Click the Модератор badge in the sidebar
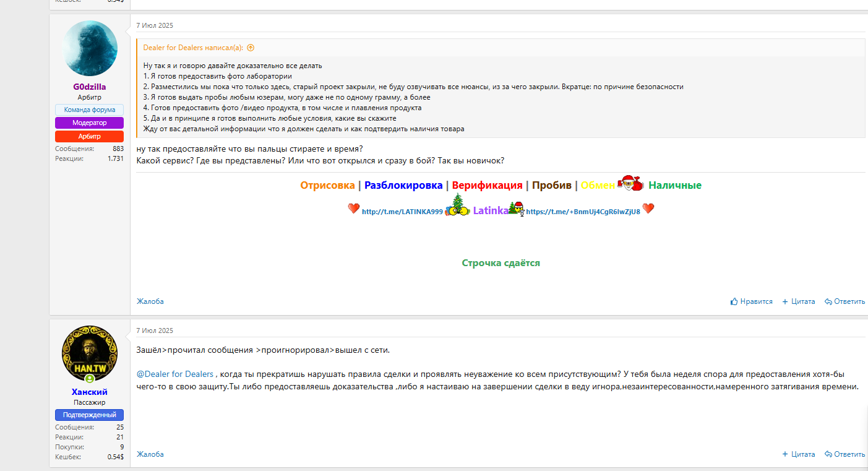This screenshot has height=471, width=868. pos(88,123)
